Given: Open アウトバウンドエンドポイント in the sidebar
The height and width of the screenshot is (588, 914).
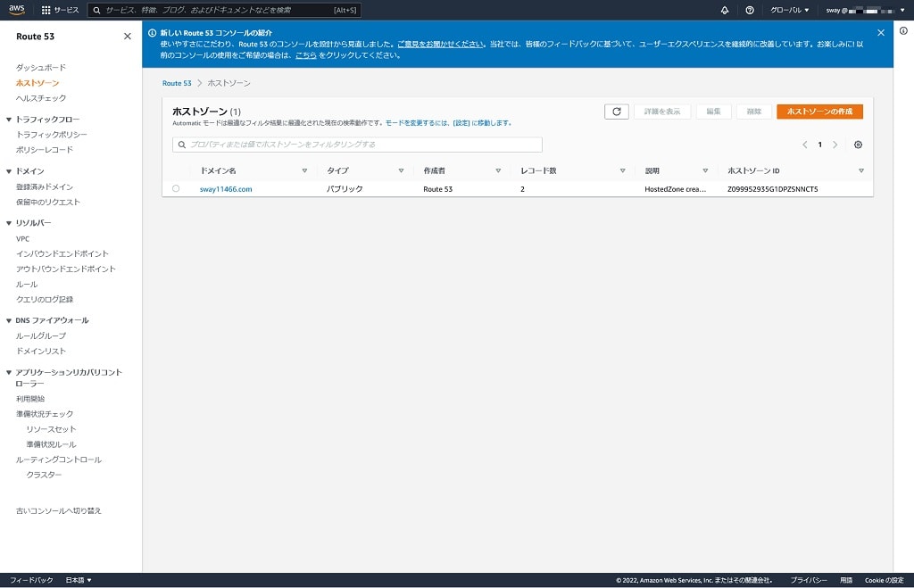Looking at the screenshot, I should [65, 269].
